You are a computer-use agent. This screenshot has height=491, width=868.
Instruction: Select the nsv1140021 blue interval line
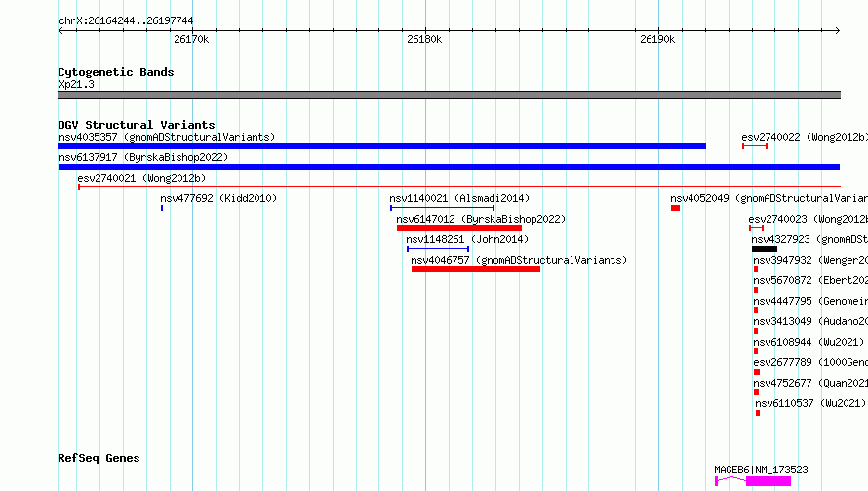(x=443, y=208)
